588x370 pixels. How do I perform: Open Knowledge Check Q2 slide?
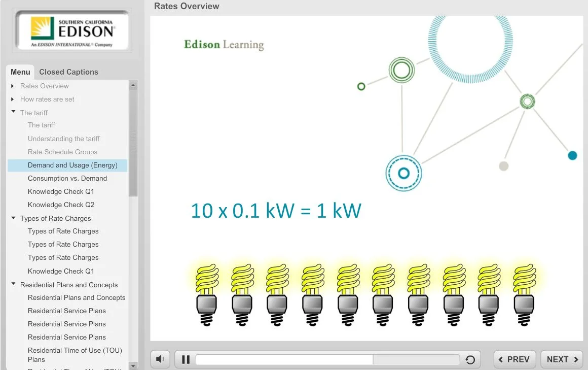61,205
